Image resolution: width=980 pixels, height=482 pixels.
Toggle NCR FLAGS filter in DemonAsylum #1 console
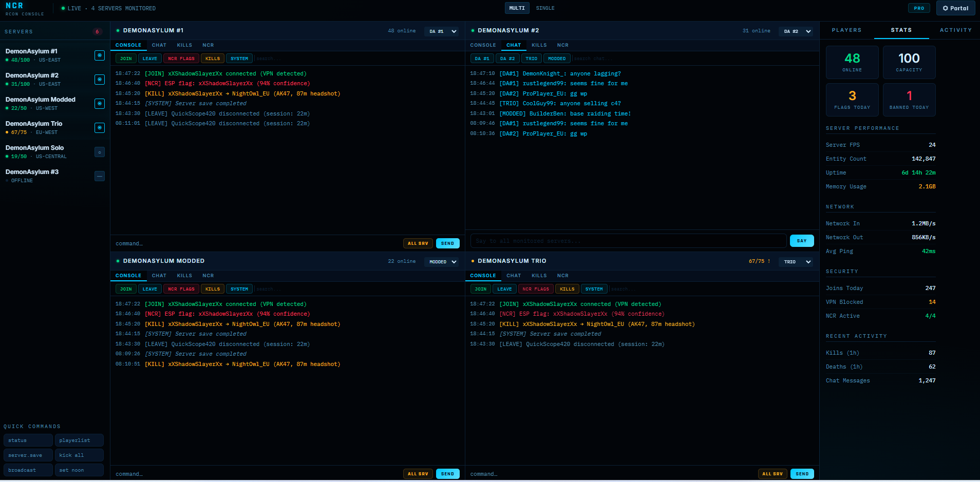click(x=181, y=59)
